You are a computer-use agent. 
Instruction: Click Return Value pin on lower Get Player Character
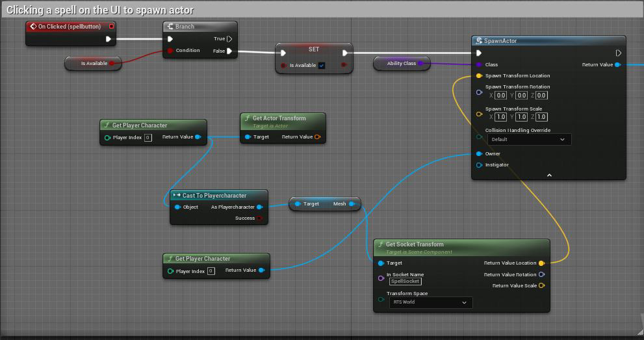point(261,270)
